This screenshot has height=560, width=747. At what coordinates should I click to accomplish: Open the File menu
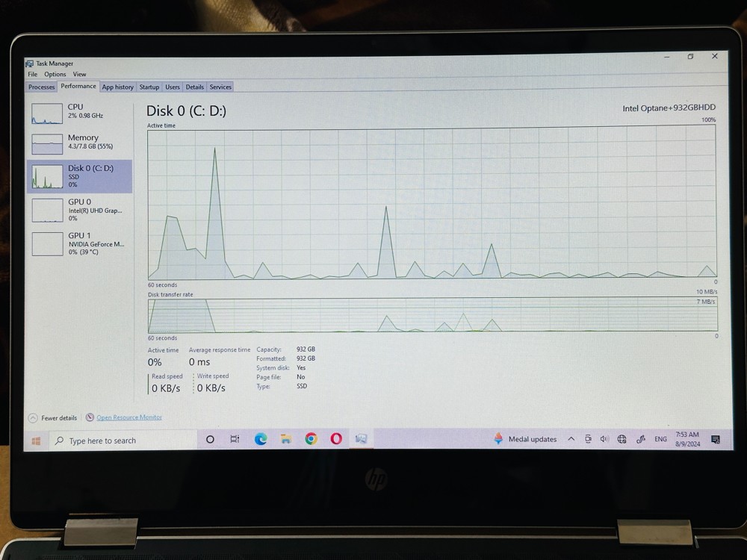tap(32, 74)
